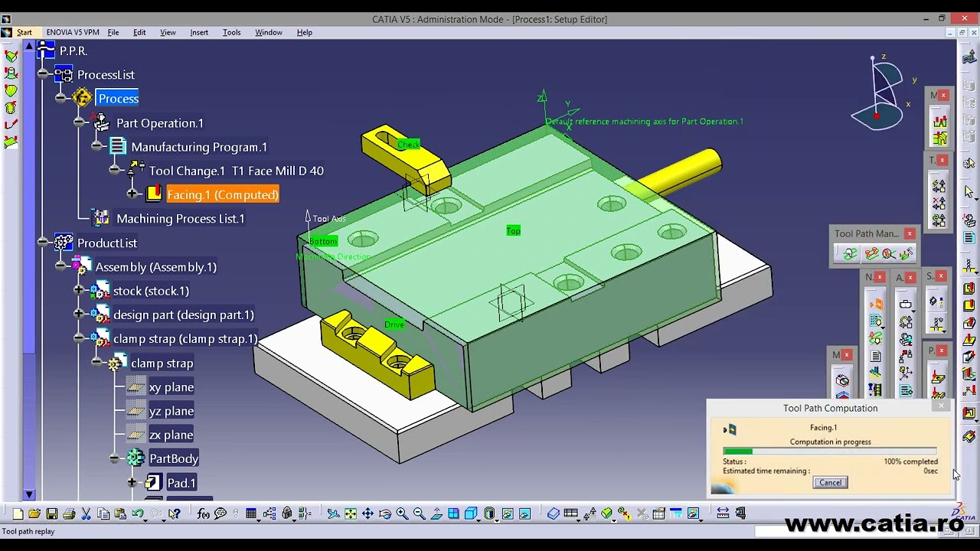
Task: Open the Window menu
Action: (x=269, y=32)
